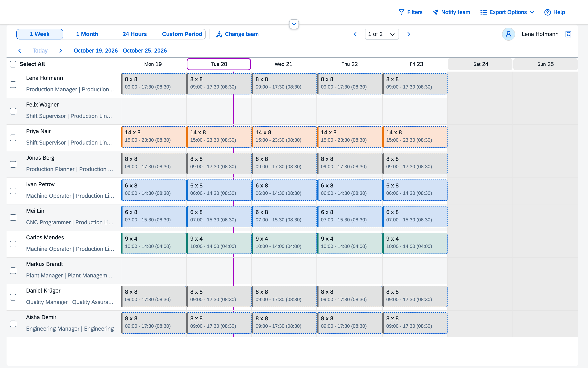588x368 pixels.
Task: Select the Mon 19 column header
Action: pyautogui.click(x=153, y=64)
